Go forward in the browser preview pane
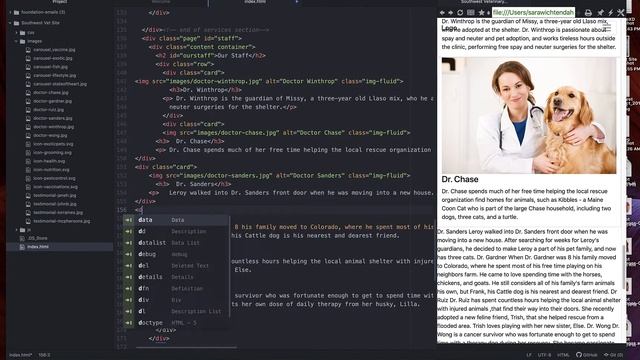This screenshot has width=640, height=360. click(451, 13)
